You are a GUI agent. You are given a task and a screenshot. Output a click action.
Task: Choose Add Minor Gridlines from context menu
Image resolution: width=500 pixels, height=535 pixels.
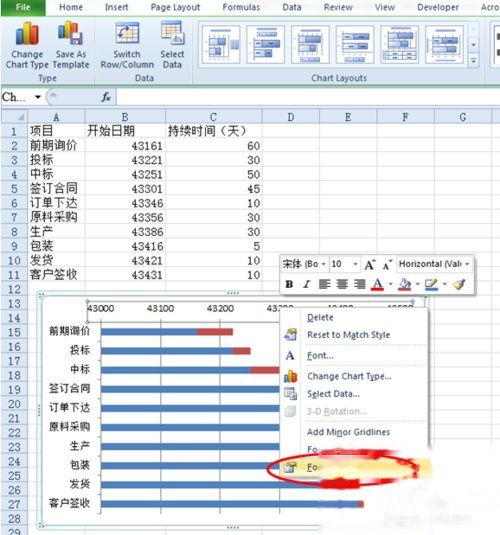tap(348, 432)
